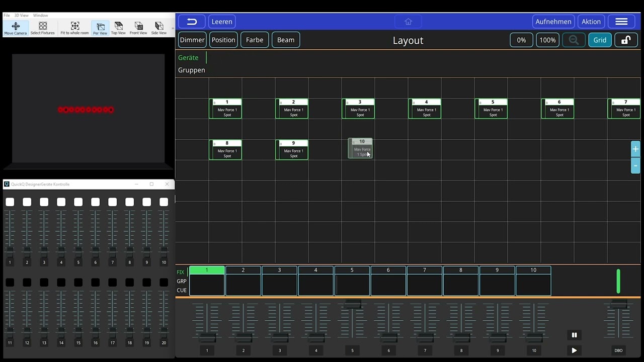
Task: Select the GRP bank mode
Action: coord(182,282)
